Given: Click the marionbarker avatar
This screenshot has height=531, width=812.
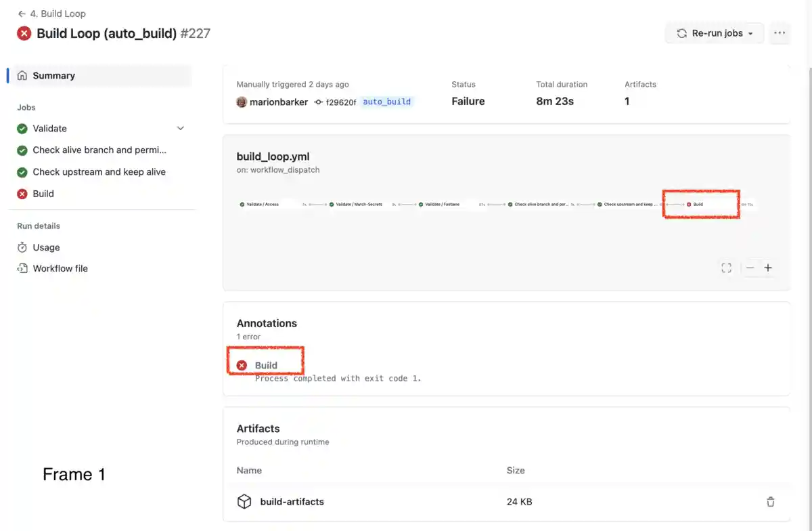Looking at the screenshot, I should click(242, 102).
